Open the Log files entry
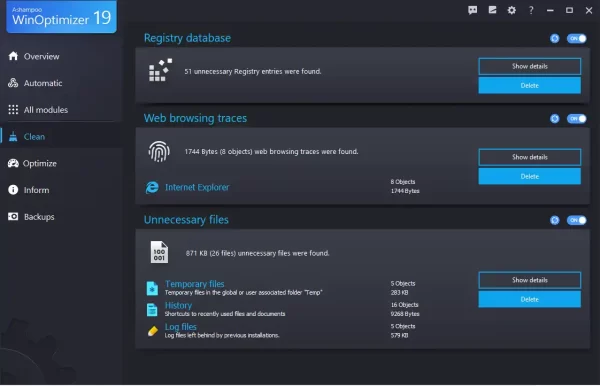 [181, 327]
